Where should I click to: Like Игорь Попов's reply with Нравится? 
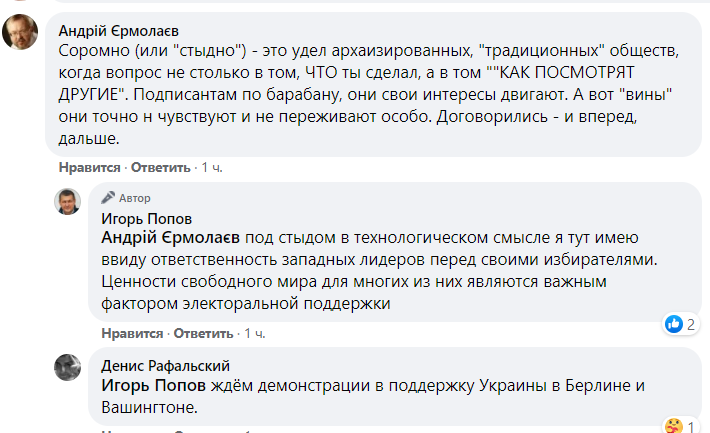point(130,332)
